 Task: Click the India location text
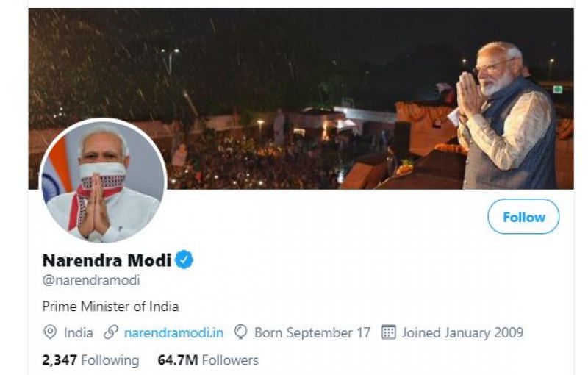coord(78,332)
